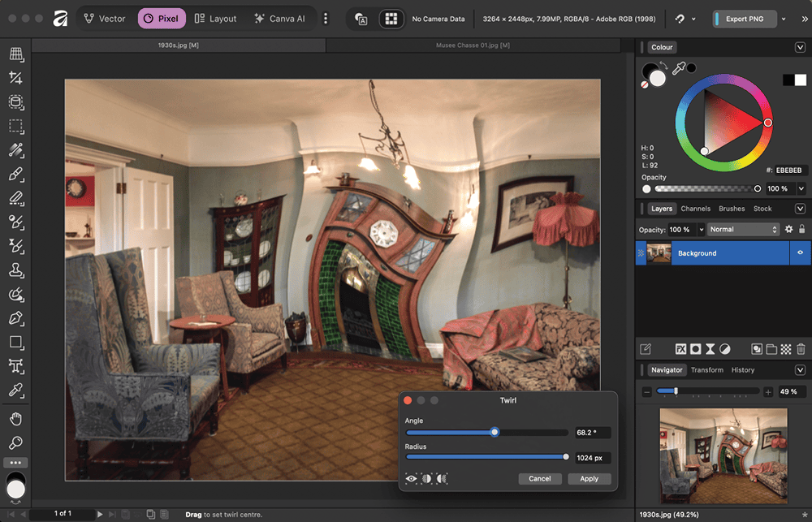812x522 pixels.
Task: Click the FX layer effects icon
Action: (681, 349)
